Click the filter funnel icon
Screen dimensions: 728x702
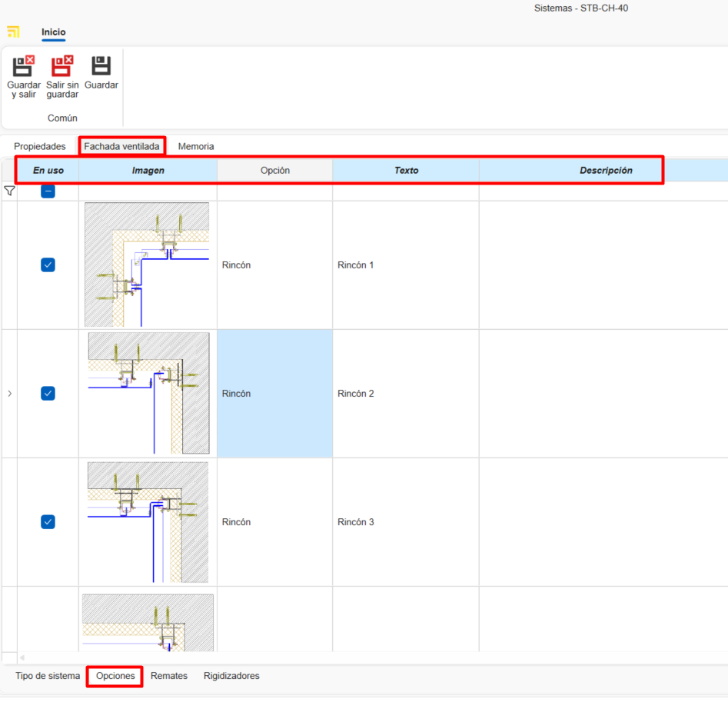pos(9,191)
